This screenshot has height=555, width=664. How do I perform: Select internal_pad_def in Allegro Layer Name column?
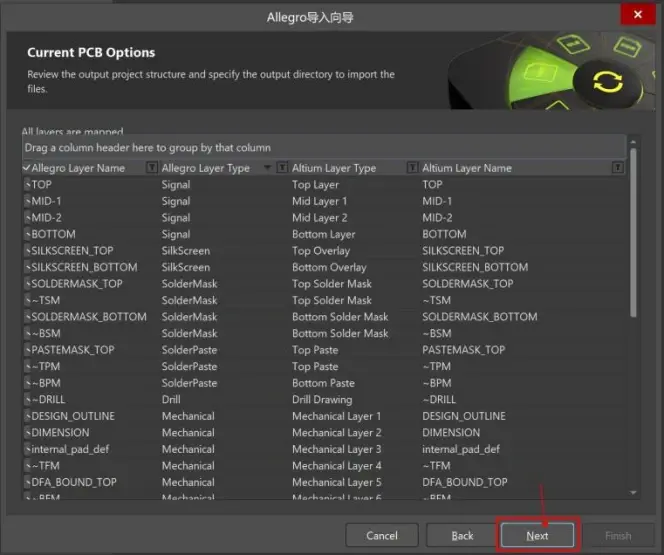(70, 449)
